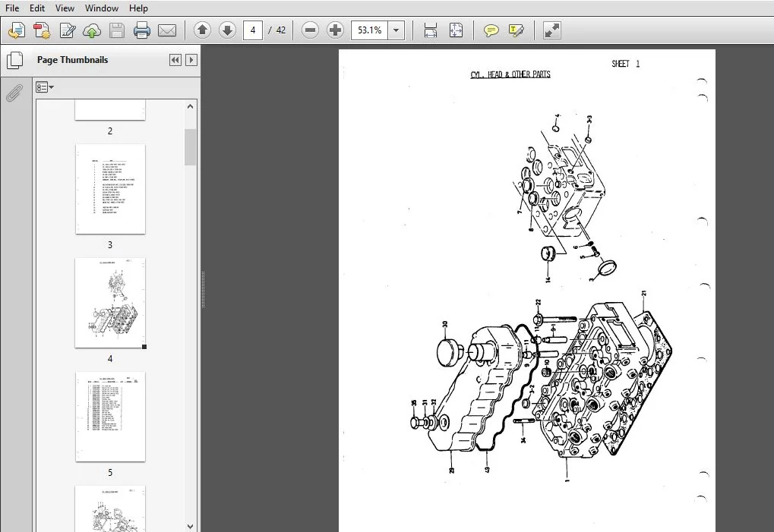Image resolution: width=774 pixels, height=532 pixels.
Task: Click the pane divider grip handle
Action: (x=203, y=289)
